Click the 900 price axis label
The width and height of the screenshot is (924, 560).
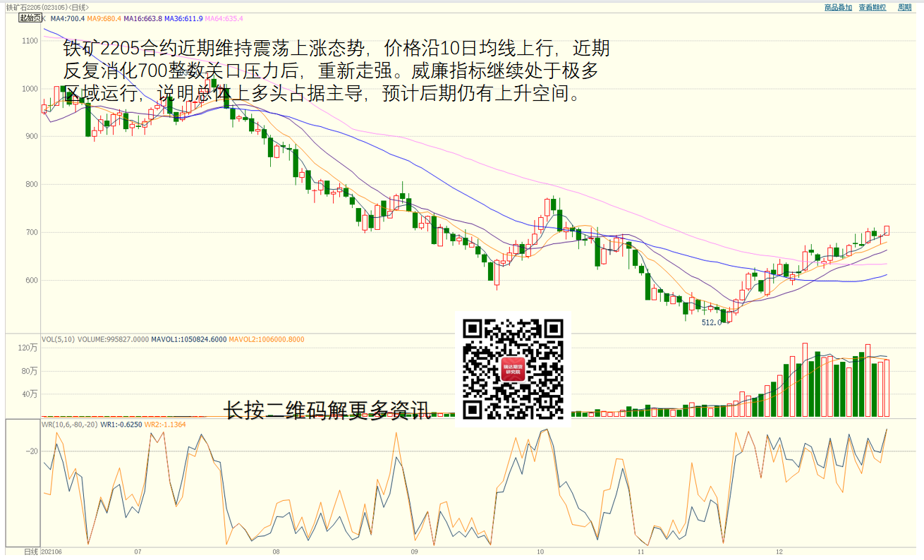click(32, 137)
